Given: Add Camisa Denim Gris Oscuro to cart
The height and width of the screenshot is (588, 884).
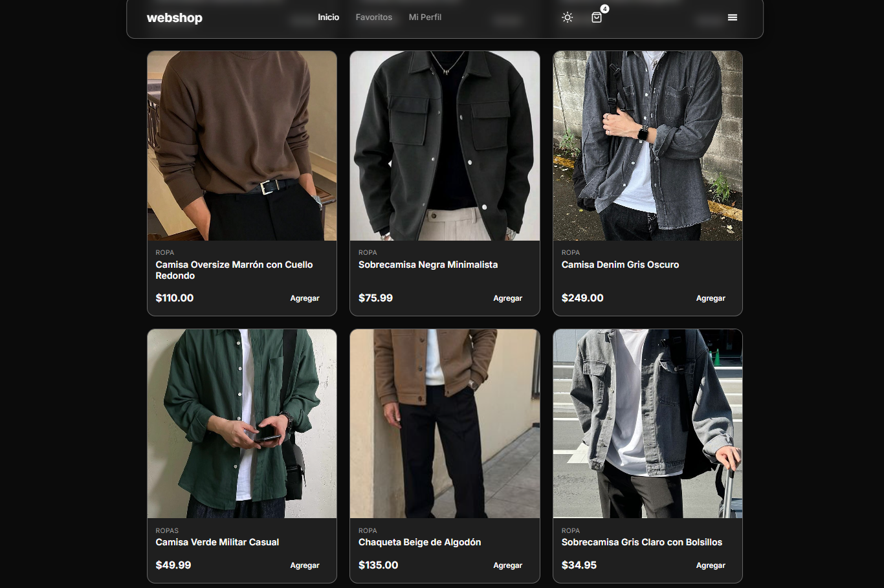Looking at the screenshot, I should point(710,298).
